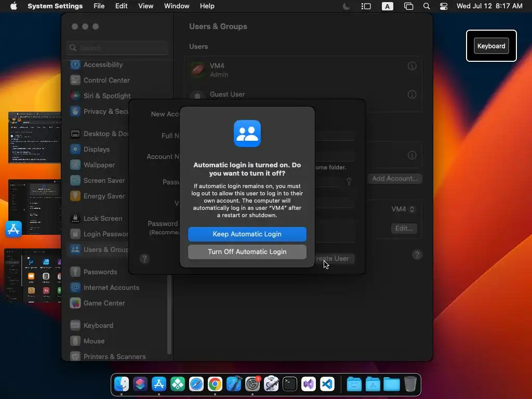The width and height of the screenshot is (532, 399).
Task: Click help button in Users & Groups pane
Action: point(417,255)
